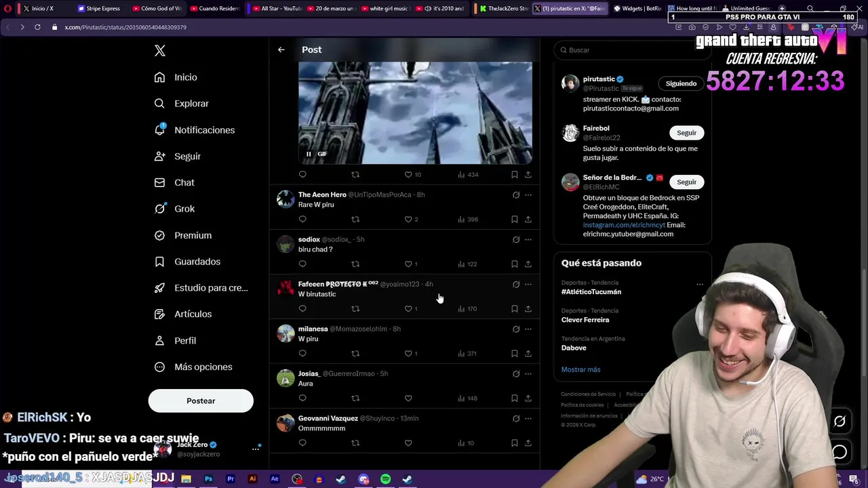Open Jack Zero account menu dots
The height and width of the screenshot is (488, 868).
[256, 449]
